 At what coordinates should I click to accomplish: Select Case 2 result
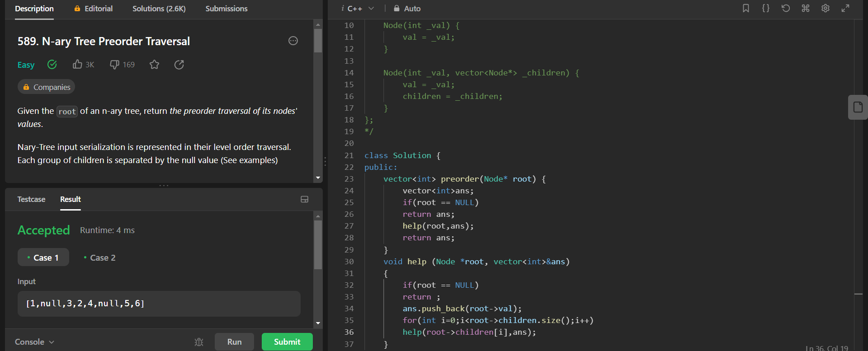click(x=99, y=257)
